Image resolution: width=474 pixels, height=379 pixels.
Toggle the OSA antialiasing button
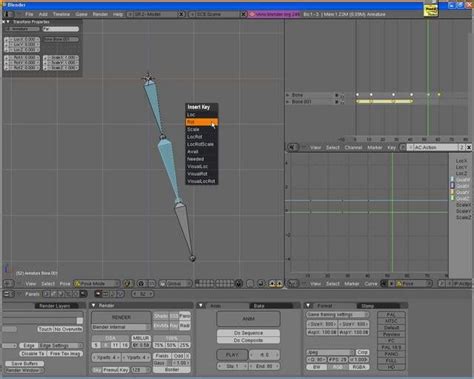[110, 338]
